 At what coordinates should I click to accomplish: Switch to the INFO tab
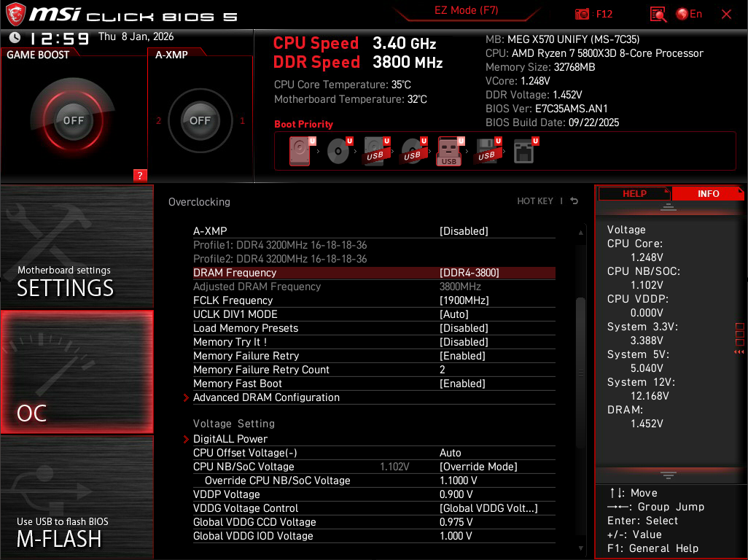click(708, 194)
